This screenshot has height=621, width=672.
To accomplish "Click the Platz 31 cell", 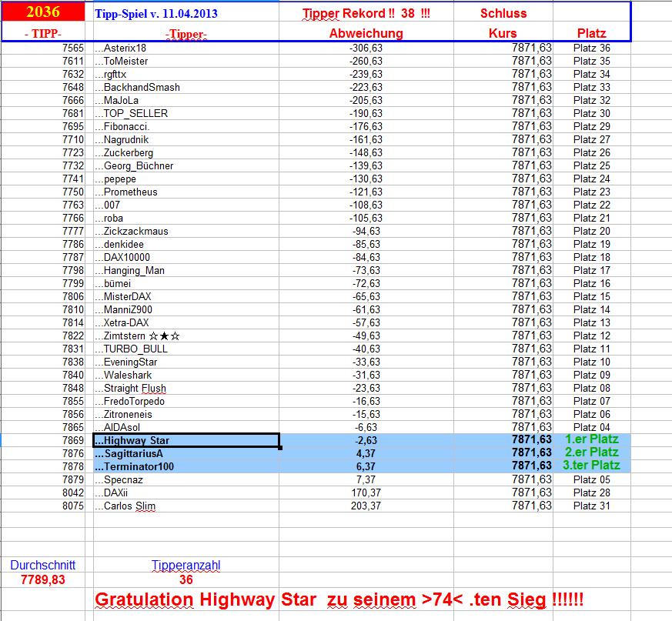I will (591, 506).
